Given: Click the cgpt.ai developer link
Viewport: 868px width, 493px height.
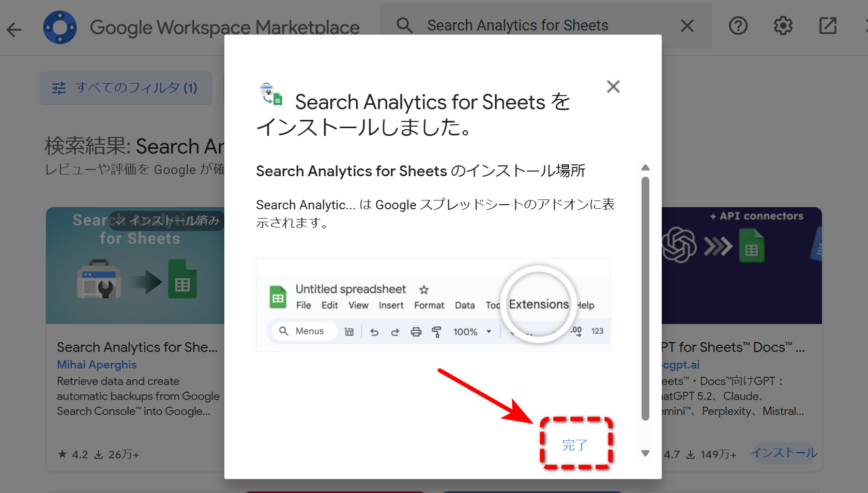Looking at the screenshot, I should pos(681,365).
